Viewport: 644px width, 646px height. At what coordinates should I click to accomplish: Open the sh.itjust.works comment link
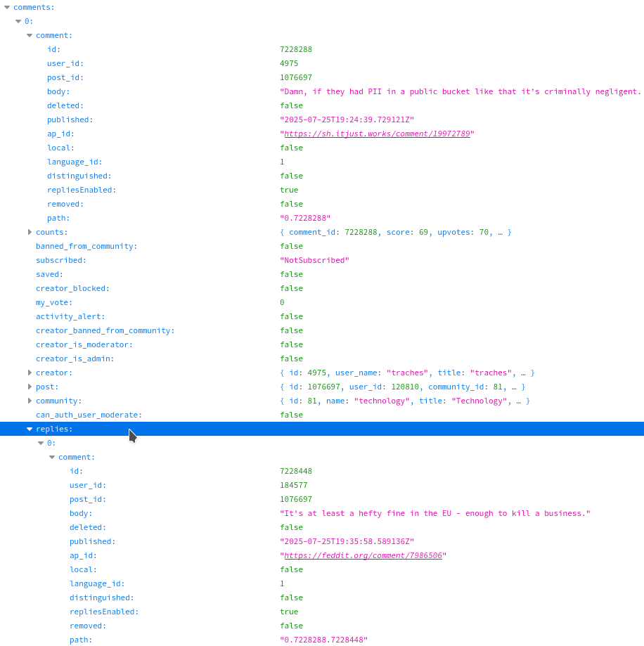click(x=377, y=134)
